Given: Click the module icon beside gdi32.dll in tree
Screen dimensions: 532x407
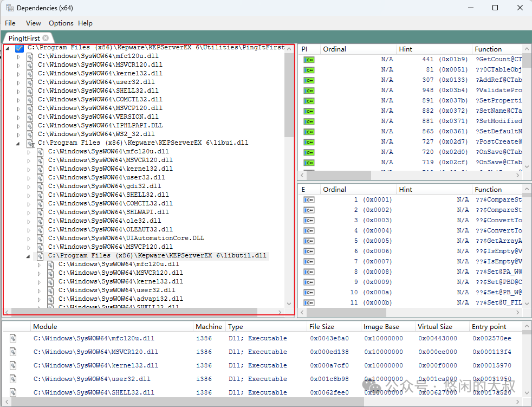Looking at the screenshot, I should (x=41, y=186).
